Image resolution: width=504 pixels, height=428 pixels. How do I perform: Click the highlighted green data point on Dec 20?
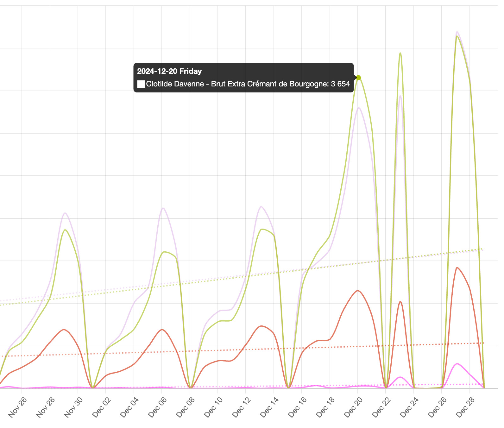[x=358, y=78]
